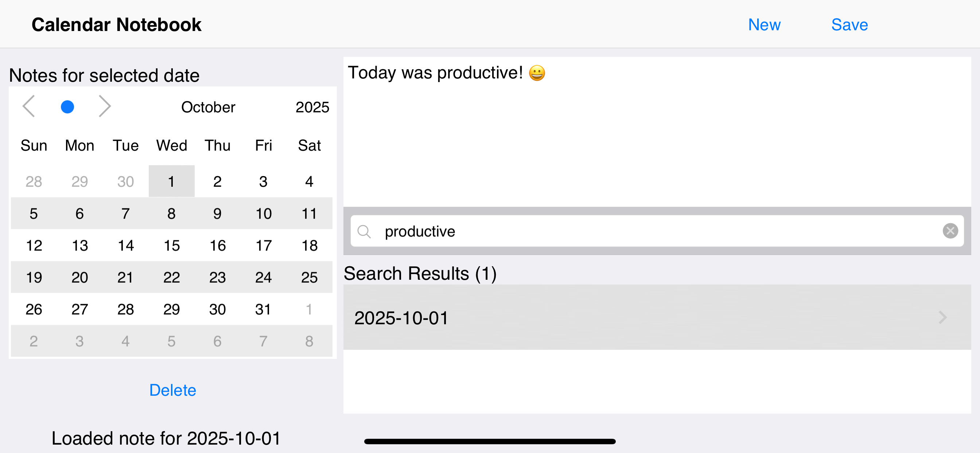980x453 pixels.
Task: Open the October month selector
Action: (x=208, y=107)
